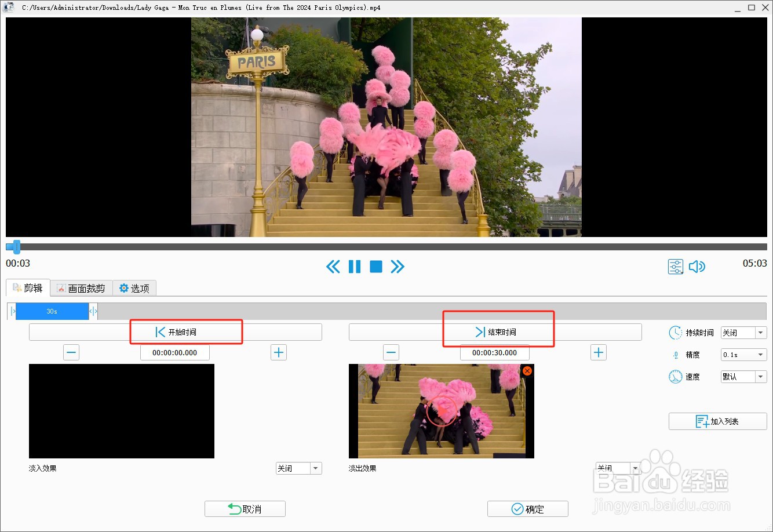Image resolution: width=773 pixels, height=532 pixels.
Task: Fast forward with the double-right arrow
Action: [398, 267]
